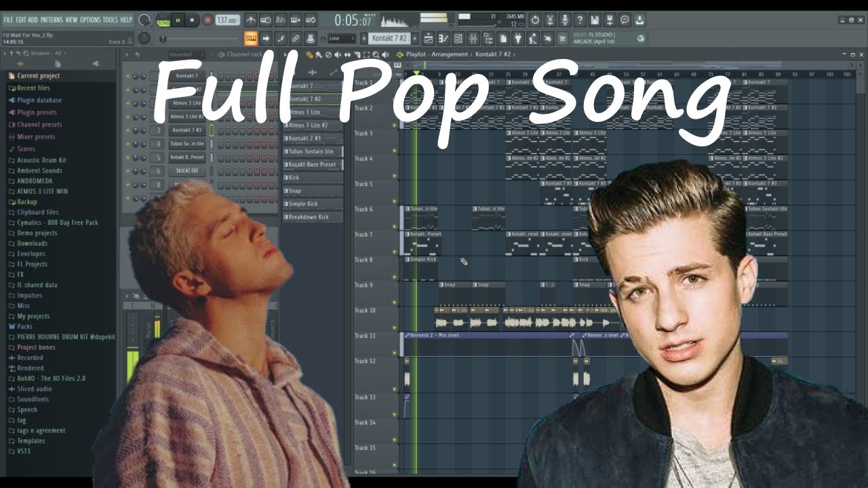868x488 pixels.
Task: Open the OPTIONS menu
Action: (x=90, y=20)
